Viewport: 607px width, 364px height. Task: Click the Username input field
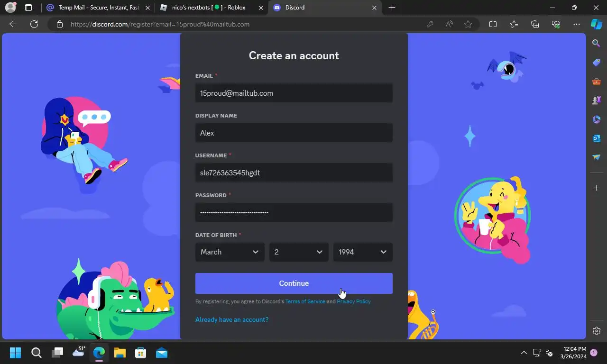pyautogui.click(x=294, y=173)
